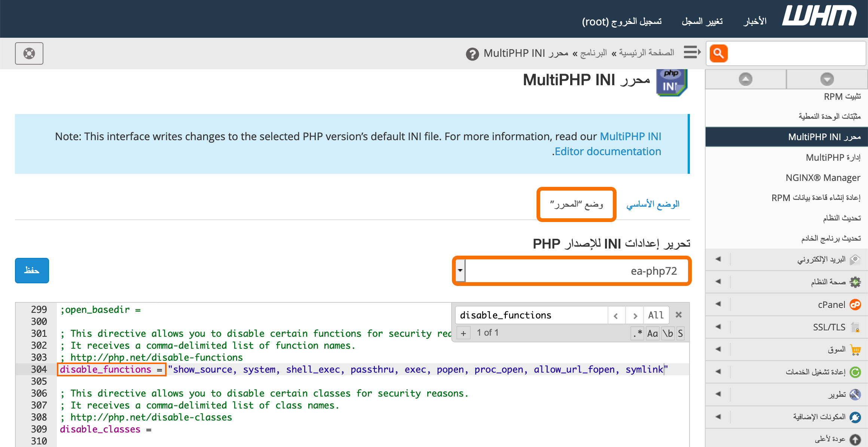Open Update Server Software sidebar item
Image resolution: width=868 pixels, height=447 pixels.
(x=831, y=238)
